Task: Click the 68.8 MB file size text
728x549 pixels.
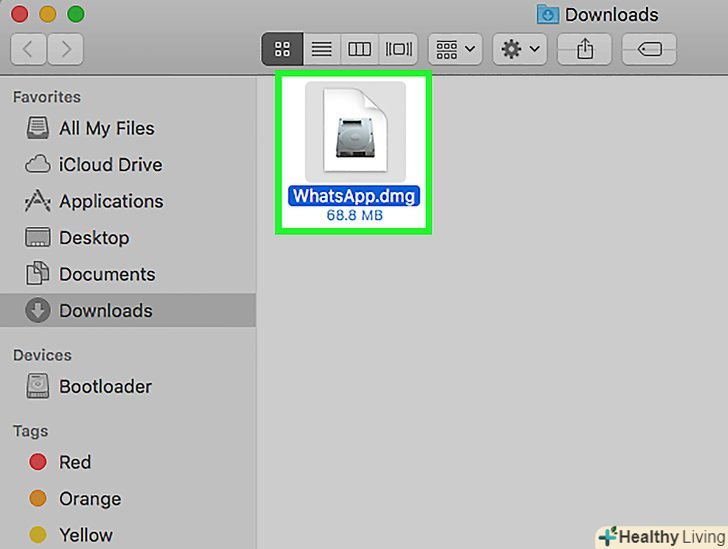Action: (x=355, y=215)
